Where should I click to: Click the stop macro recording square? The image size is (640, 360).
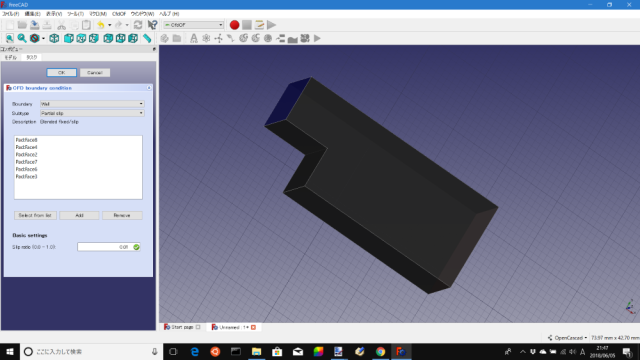click(x=247, y=25)
